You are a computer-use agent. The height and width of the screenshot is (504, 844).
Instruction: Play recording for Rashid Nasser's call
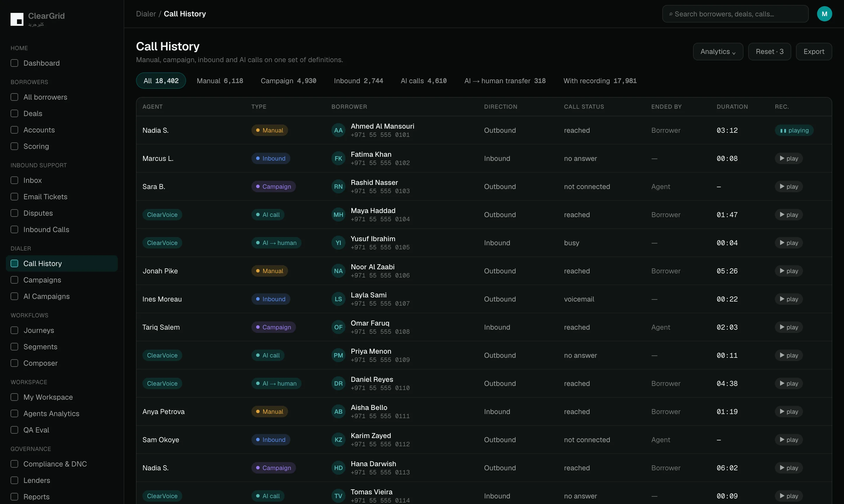tap(789, 187)
